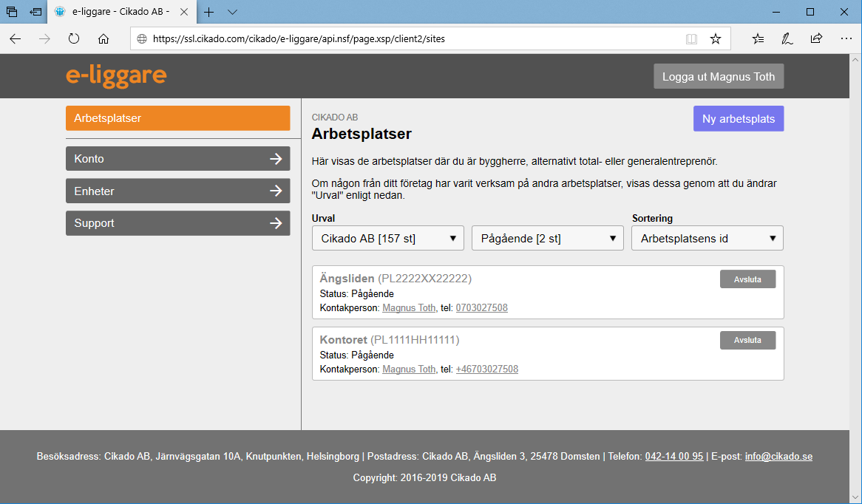Toggle reading view in address bar
Image resolution: width=862 pixels, height=504 pixels.
691,39
